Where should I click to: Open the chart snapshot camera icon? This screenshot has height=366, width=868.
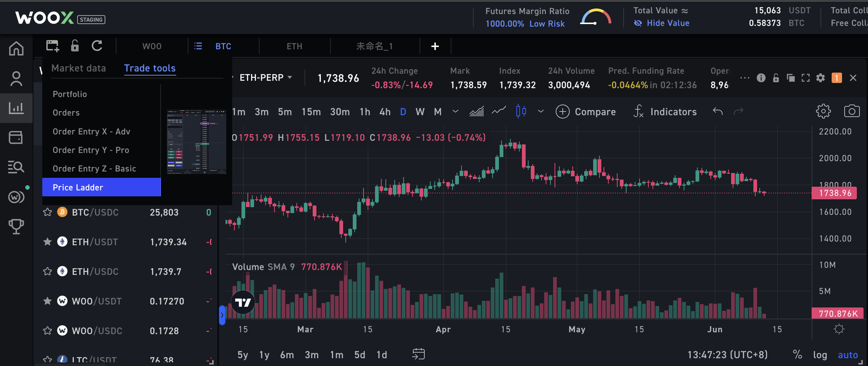click(852, 111)
